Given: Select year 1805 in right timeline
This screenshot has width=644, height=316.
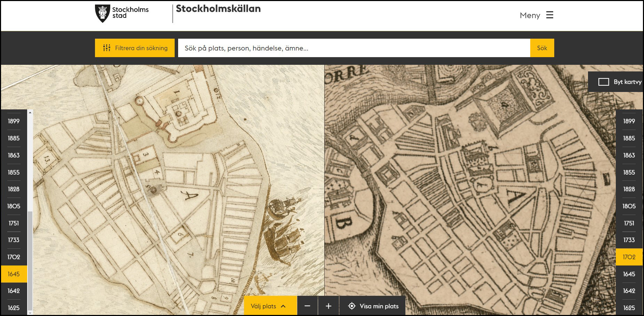Looking at the screenshot, I should [629, 206].
